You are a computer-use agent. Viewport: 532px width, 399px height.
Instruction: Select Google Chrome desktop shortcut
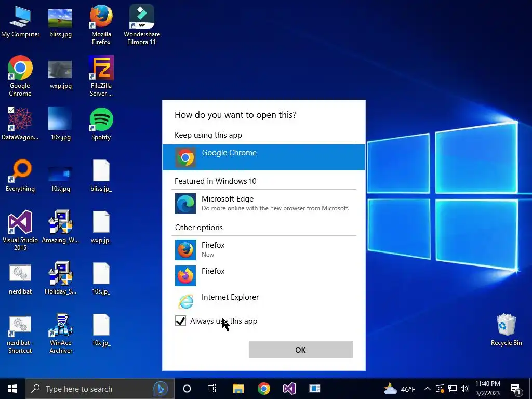20,76
